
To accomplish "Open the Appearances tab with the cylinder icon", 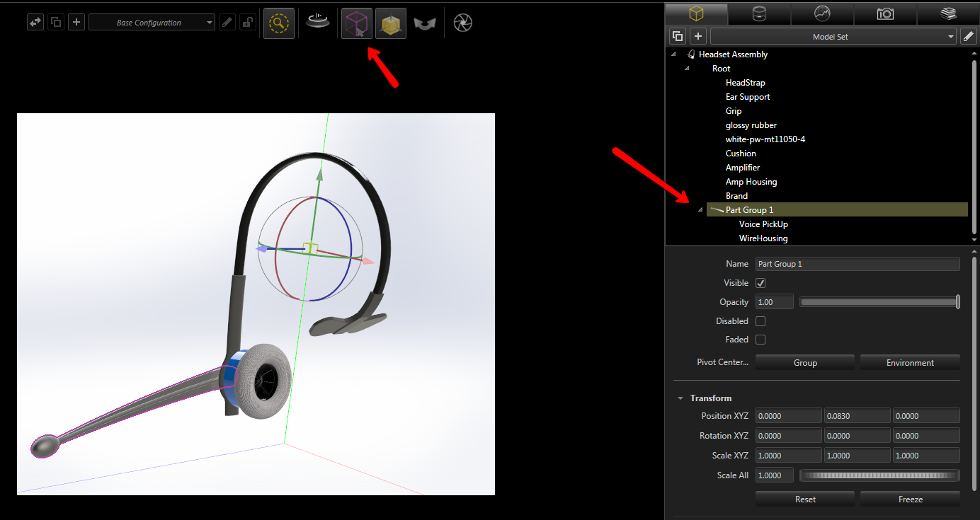I will 759,13.
